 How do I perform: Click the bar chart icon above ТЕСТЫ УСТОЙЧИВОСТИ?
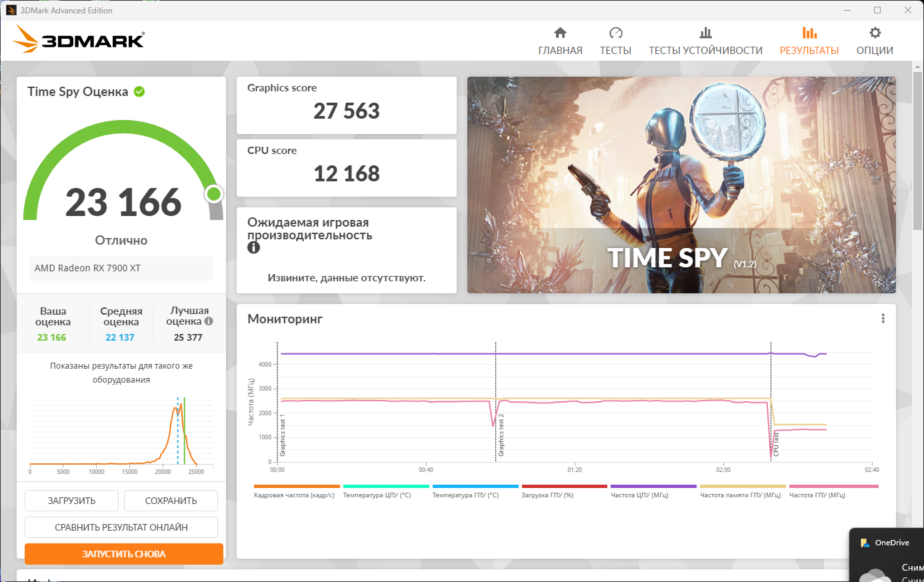click(705, 33)
